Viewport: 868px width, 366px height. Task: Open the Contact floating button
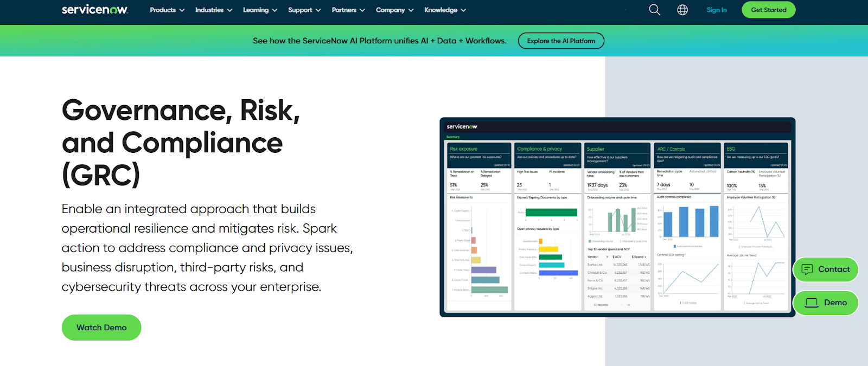[x=826, y=269]
